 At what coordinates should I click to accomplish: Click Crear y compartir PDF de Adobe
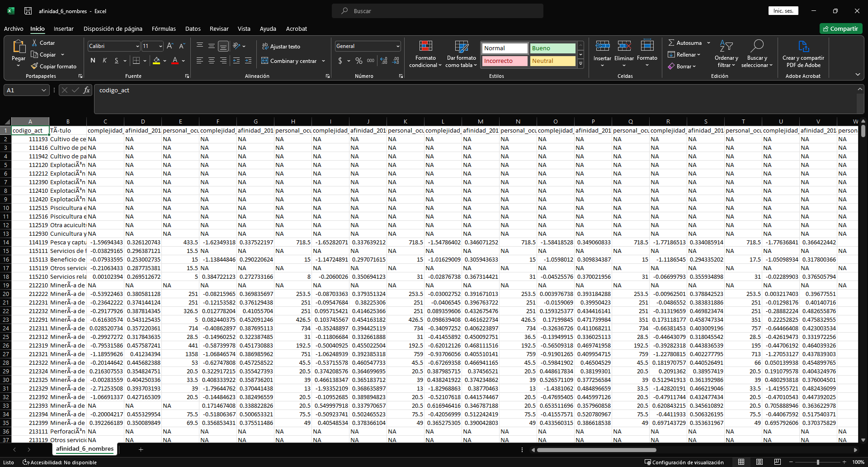tap(803, 47)
